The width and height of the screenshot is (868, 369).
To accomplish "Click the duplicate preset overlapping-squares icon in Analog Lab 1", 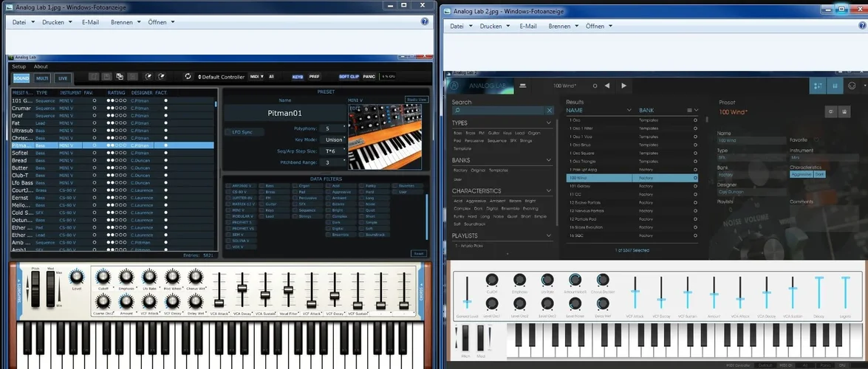I will 120,76.
